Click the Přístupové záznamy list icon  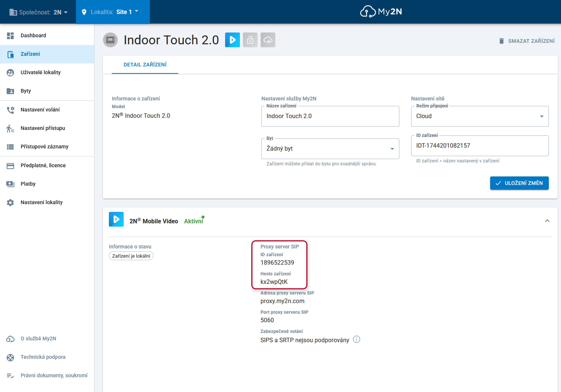(10, 147)
